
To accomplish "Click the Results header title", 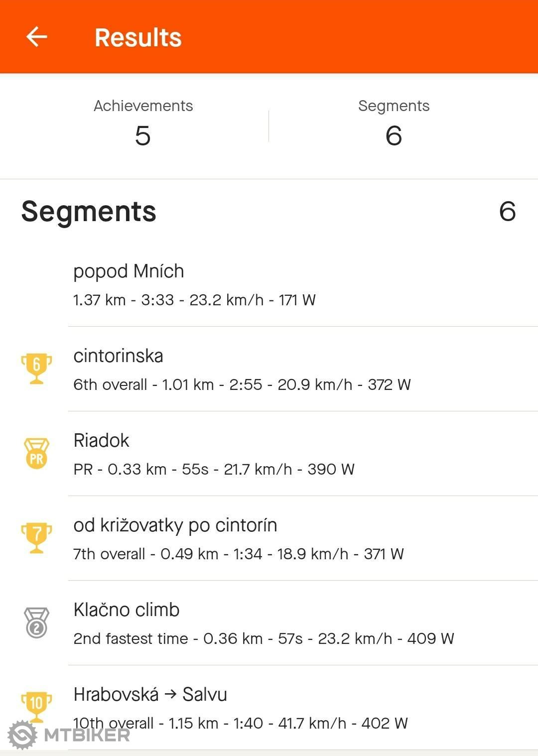I will tap(138, 37).
